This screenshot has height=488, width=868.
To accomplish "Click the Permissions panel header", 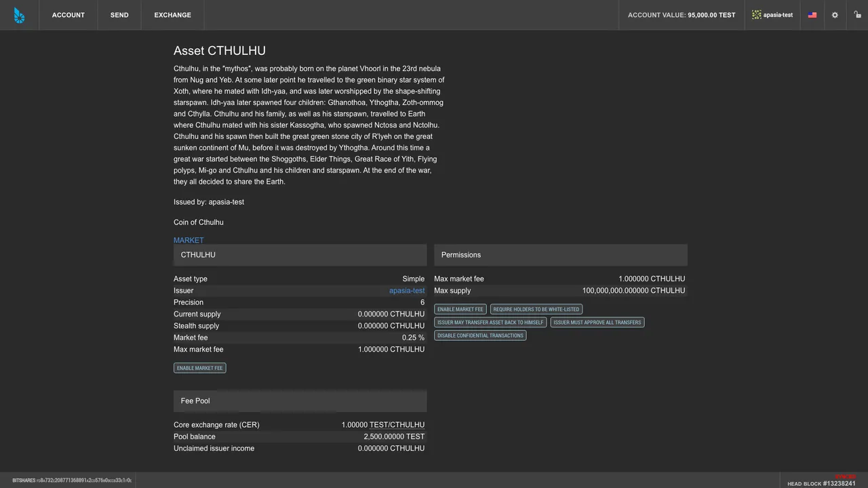I will coord(561,255).
